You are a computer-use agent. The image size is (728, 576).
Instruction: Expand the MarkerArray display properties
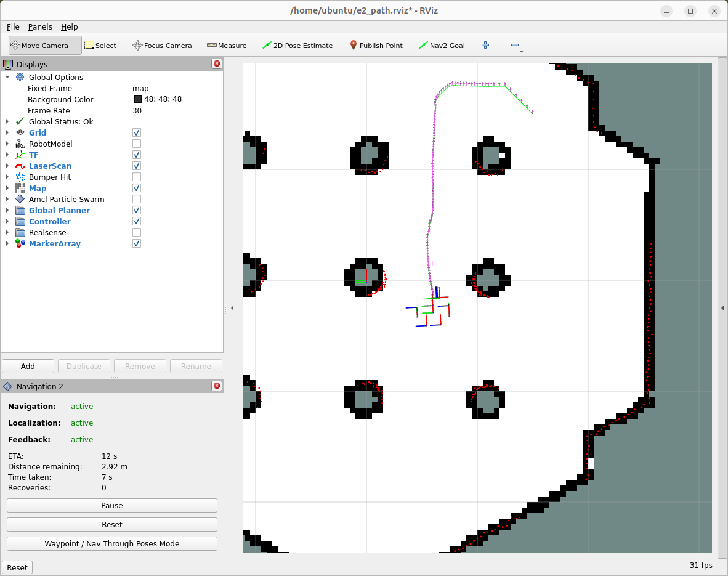pyautogui.click(x=7, y=243)
